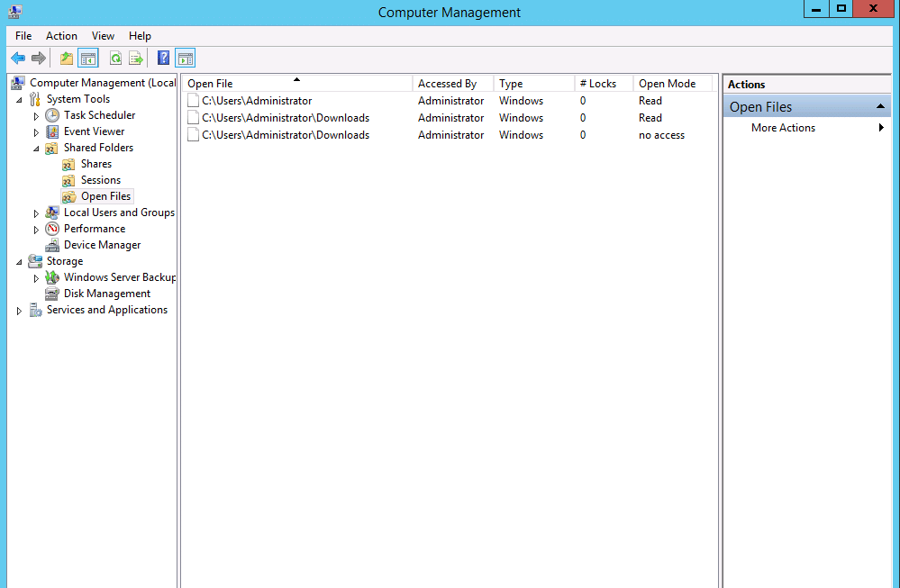Click the Task Scheduler clock icon
This screenshot has height=588, width=900.
52,115
